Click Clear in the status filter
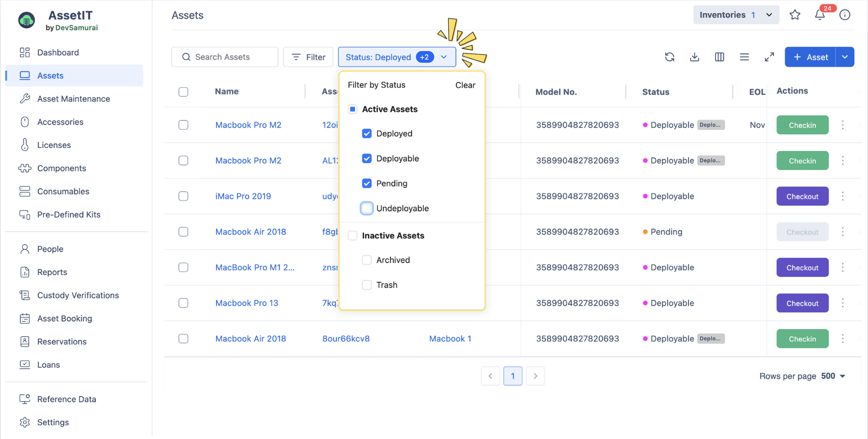Screen dimensions: 868x439 465,85
